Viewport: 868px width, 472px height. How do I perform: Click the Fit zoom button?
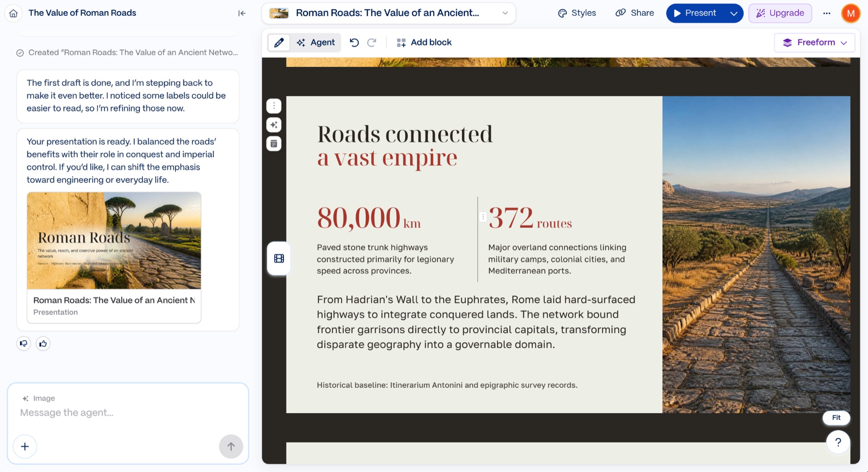pyautogui.click(x=836, y=417)
